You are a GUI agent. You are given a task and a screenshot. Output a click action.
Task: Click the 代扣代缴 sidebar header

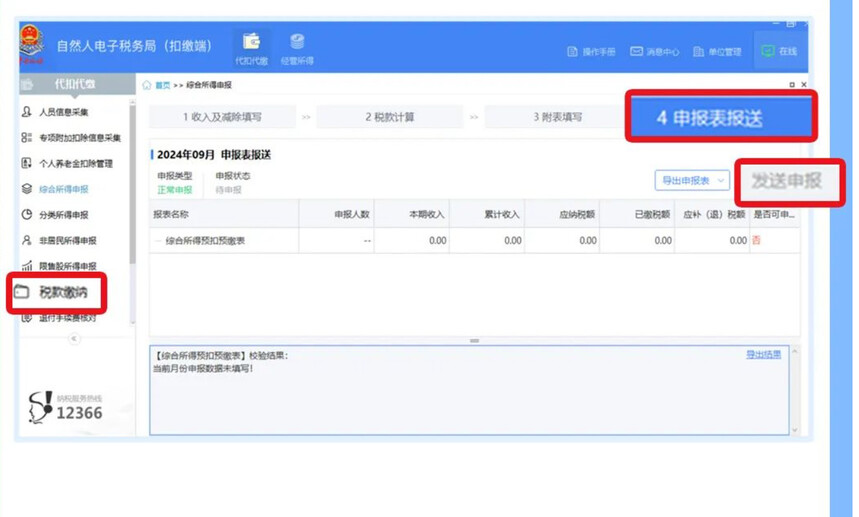pos(77,84)
